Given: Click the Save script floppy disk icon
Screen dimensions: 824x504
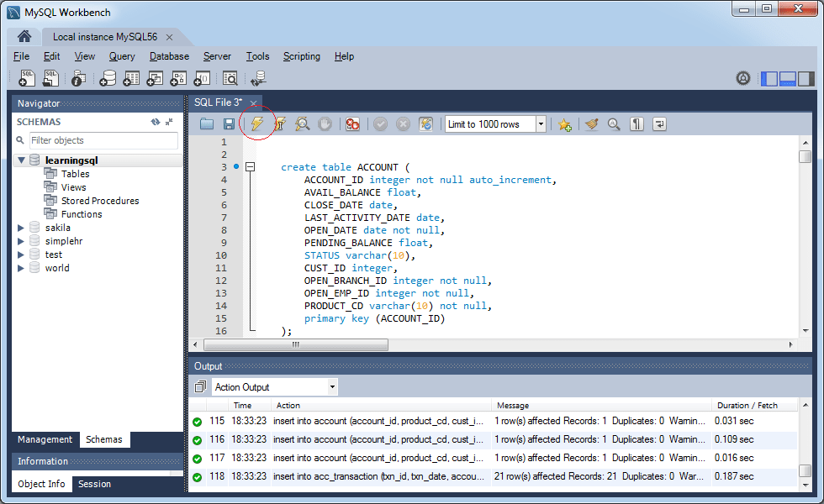Looking at the screenshot, I should tap(229, 124).
